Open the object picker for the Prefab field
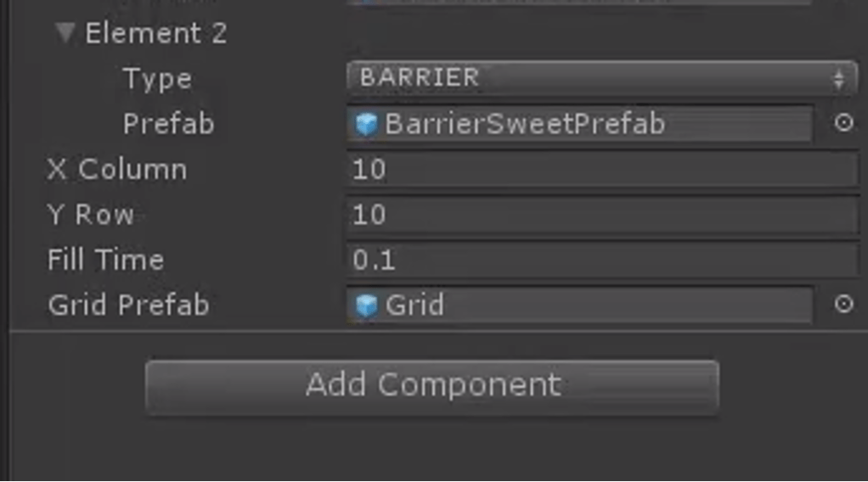Image resolution: width=868 pixels, height=482 pixels. (843, 123)
